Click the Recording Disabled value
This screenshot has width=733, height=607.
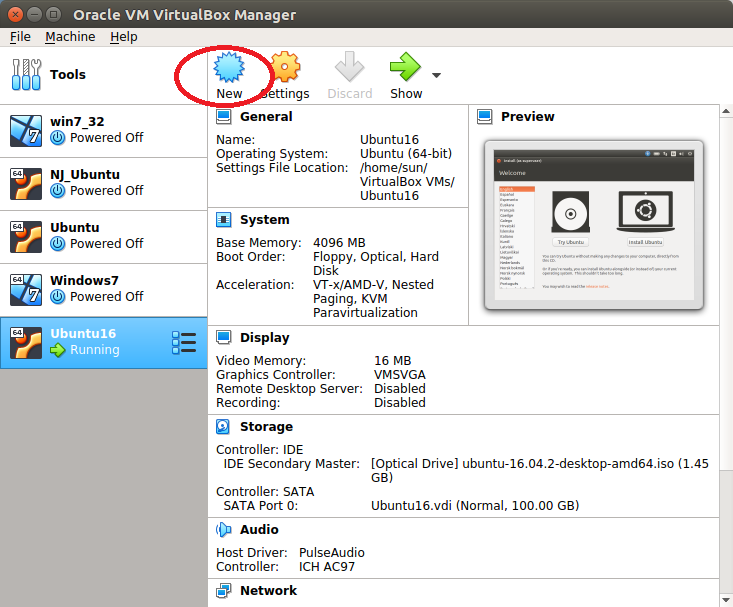click(400, 403)
